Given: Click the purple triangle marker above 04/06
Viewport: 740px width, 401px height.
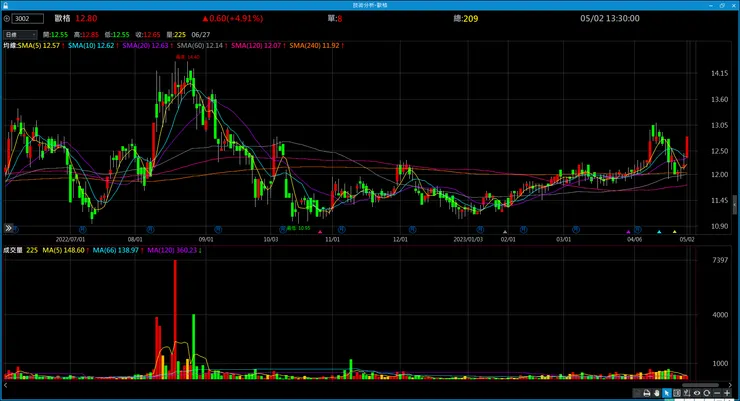Looking at the screenshot, I should coord(628,232).
